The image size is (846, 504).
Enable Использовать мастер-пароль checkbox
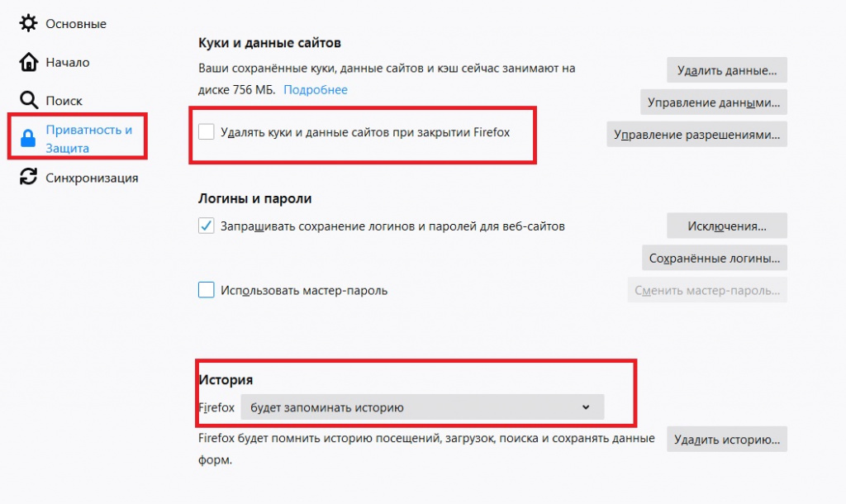click(206, 290)
